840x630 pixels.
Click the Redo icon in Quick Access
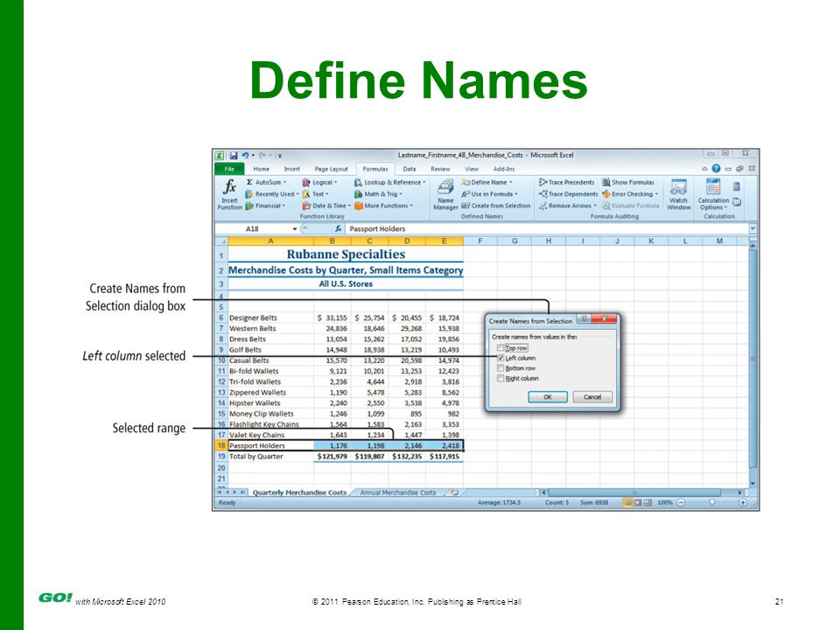262,156
